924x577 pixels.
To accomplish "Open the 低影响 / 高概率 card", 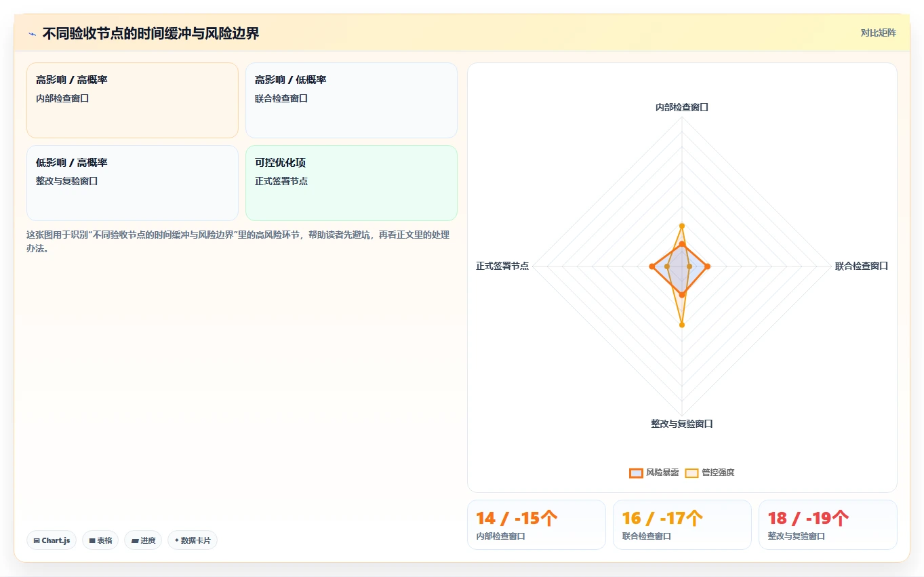I will click(x=132, y=183).
